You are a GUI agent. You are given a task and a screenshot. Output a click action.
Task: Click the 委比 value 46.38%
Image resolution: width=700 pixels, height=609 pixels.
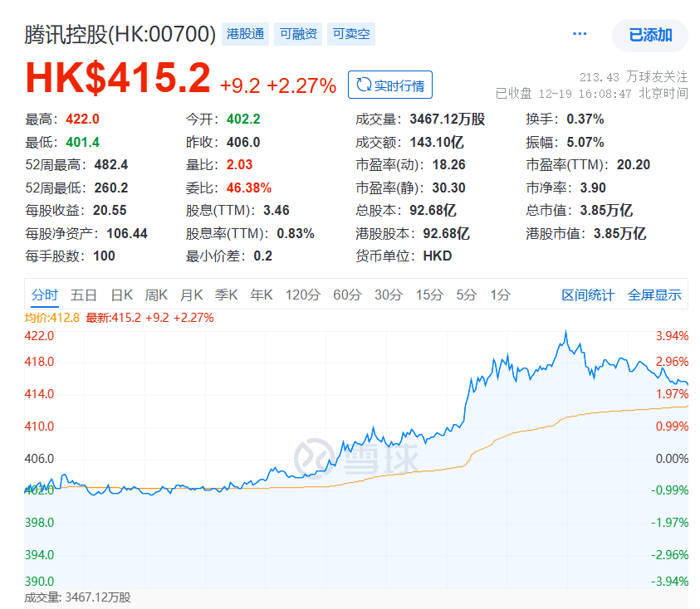(249, 188)
